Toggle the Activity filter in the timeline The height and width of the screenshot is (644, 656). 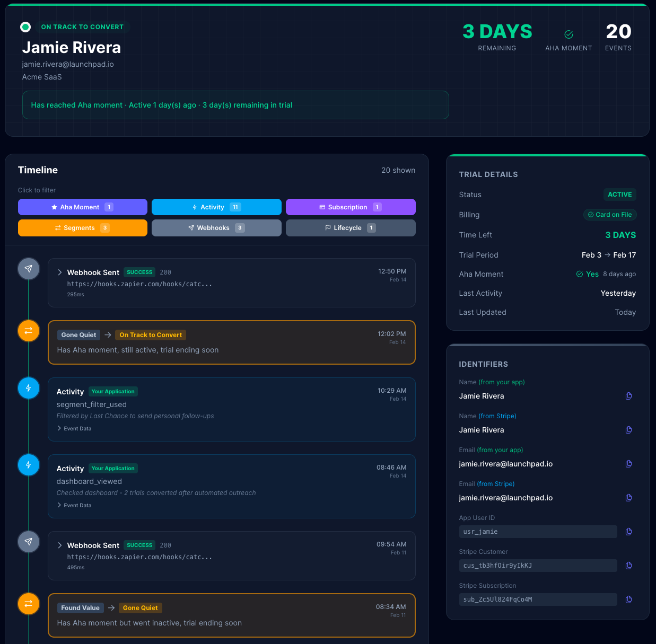[216, 207]
